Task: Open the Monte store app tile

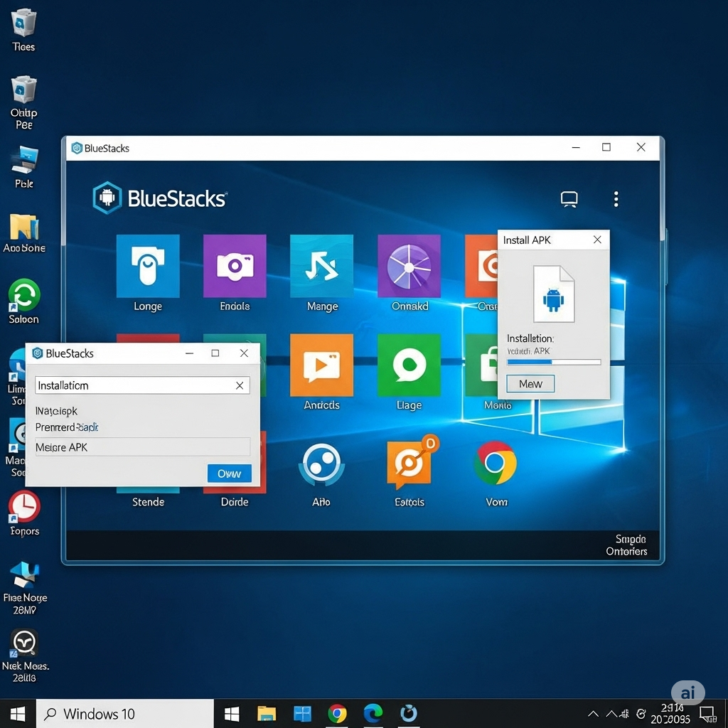Action: pyautogui.click(x=481, y=365)
